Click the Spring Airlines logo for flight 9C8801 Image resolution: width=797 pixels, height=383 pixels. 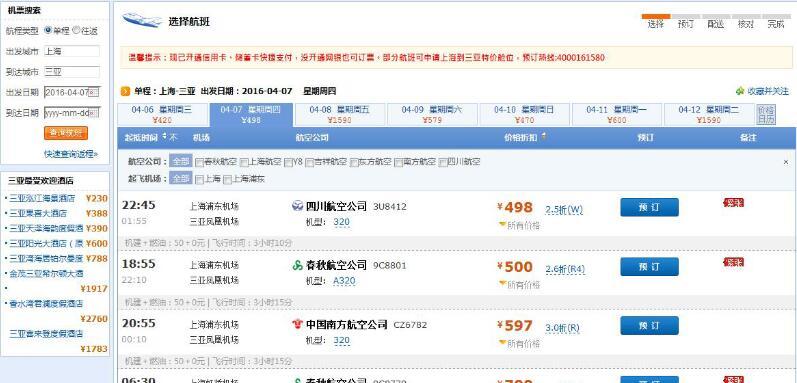(298, 265)
